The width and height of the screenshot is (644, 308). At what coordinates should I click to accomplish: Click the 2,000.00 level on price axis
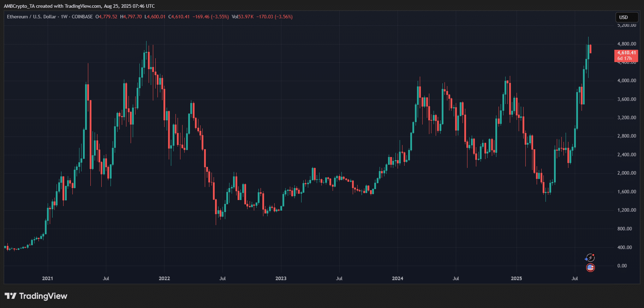(626, 173)
